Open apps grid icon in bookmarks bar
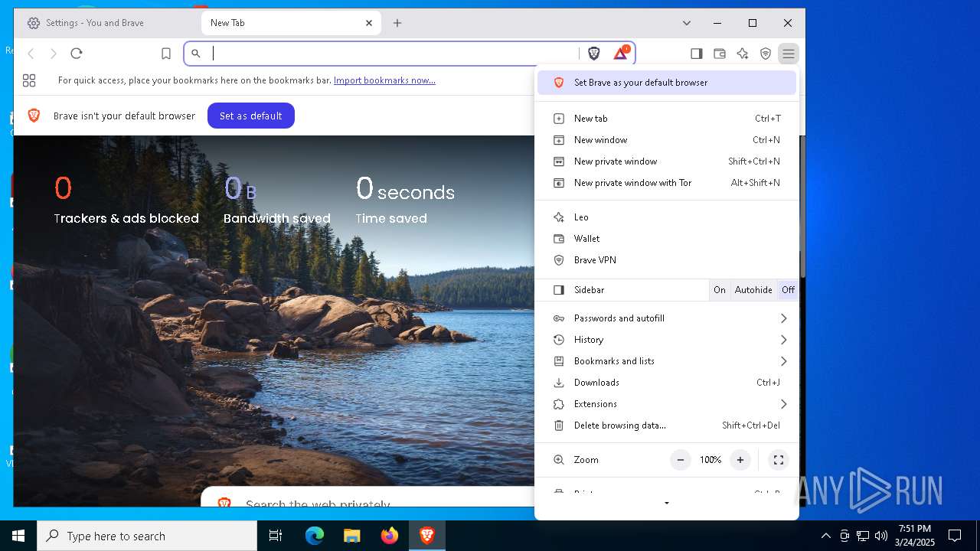The image size is (980, 551). click(x=29, y=80)
